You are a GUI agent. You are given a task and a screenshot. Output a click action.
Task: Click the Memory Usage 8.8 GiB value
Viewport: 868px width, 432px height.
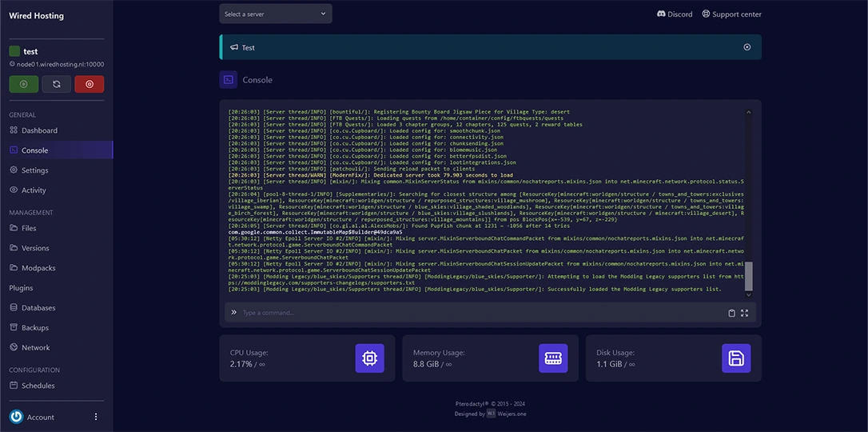click(426, 365)
